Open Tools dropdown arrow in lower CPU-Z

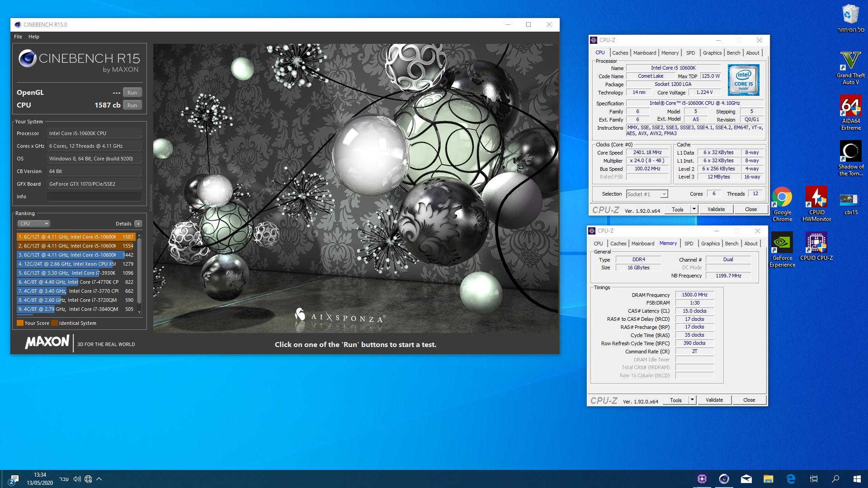point(692,400)
